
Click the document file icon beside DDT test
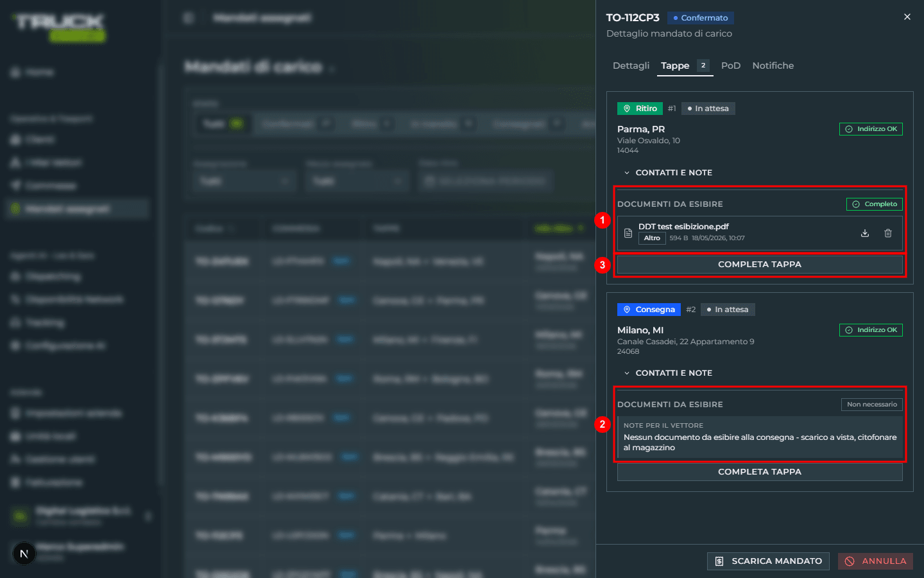click(628, 233)
